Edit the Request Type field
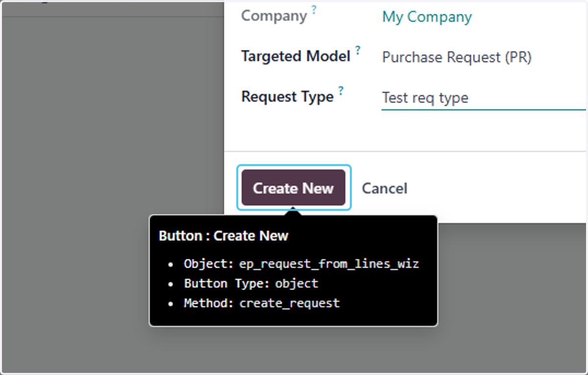 [483, 98]
